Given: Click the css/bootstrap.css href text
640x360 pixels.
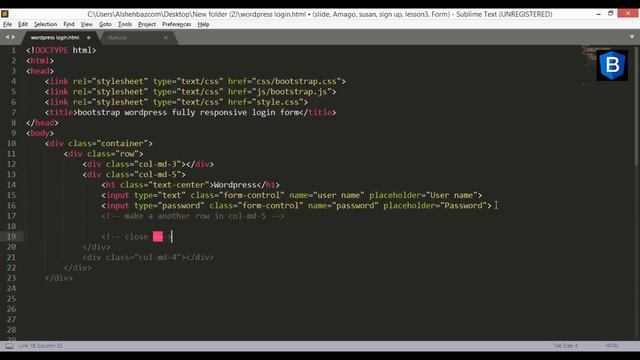Looking at the screenshot, I should point(296,82).
